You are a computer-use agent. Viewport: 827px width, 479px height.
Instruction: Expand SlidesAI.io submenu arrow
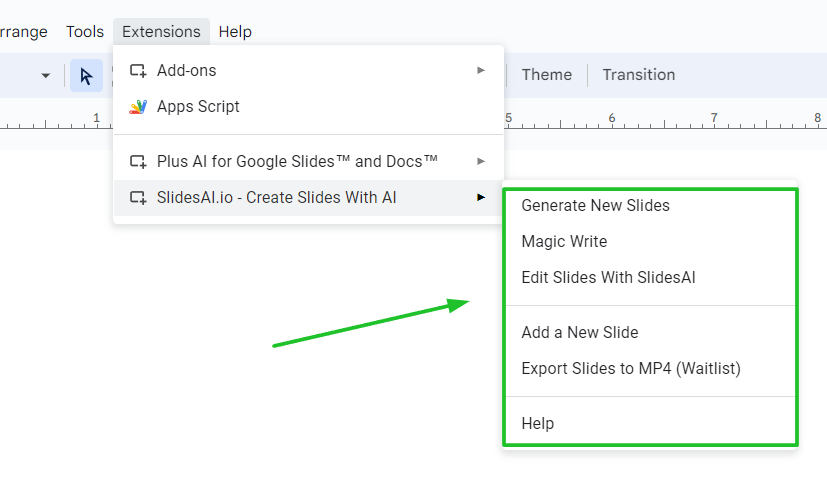pyautogui.click(x=480, y=197)
